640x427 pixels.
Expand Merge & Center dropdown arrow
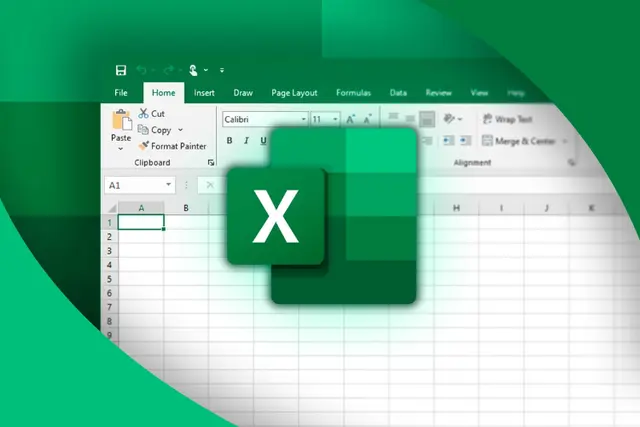pos(565,141)
